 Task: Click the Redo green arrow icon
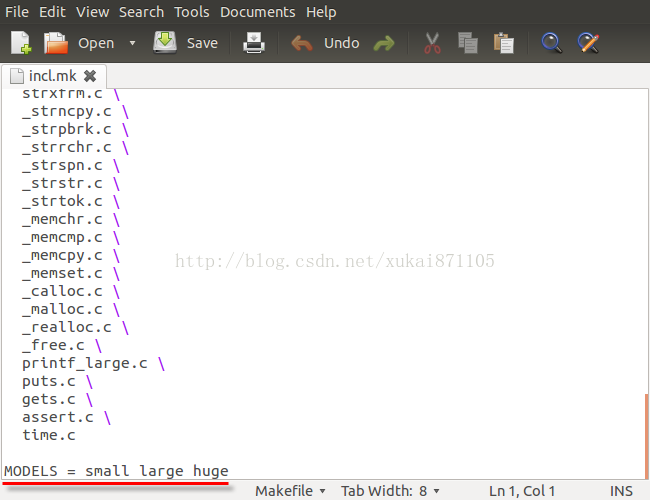384,43
